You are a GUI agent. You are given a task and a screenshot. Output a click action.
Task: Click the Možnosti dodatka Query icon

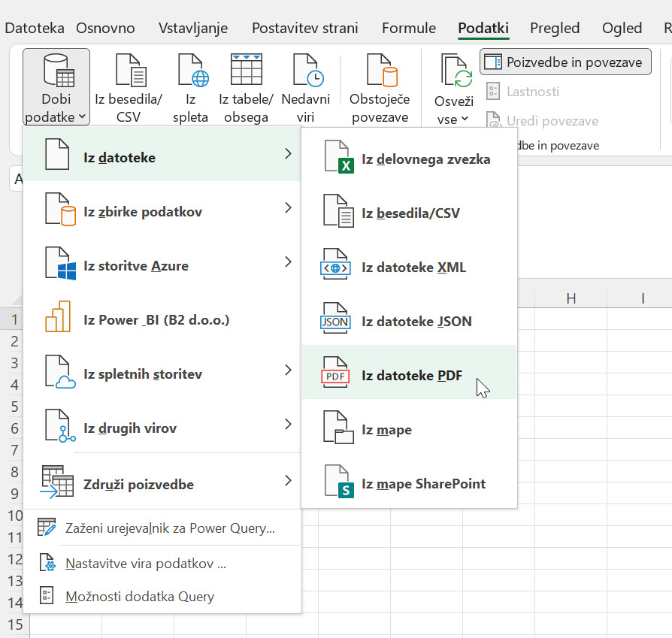pyautogui.click(x=47, y=596)
